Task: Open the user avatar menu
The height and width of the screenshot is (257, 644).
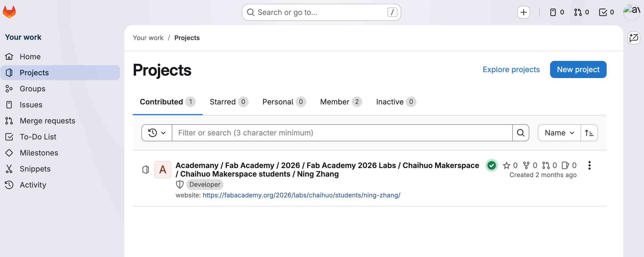Action: (631, 12)
